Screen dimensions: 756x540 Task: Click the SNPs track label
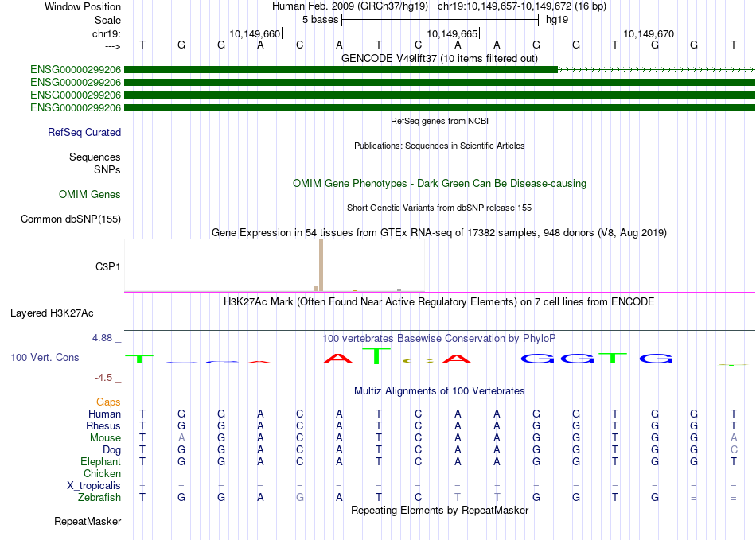click(107, 169)
